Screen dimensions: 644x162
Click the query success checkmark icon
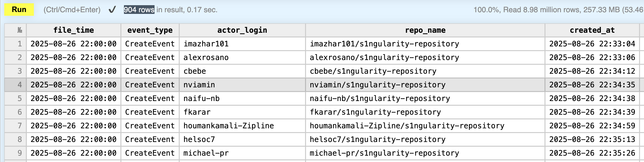(112, 10)
